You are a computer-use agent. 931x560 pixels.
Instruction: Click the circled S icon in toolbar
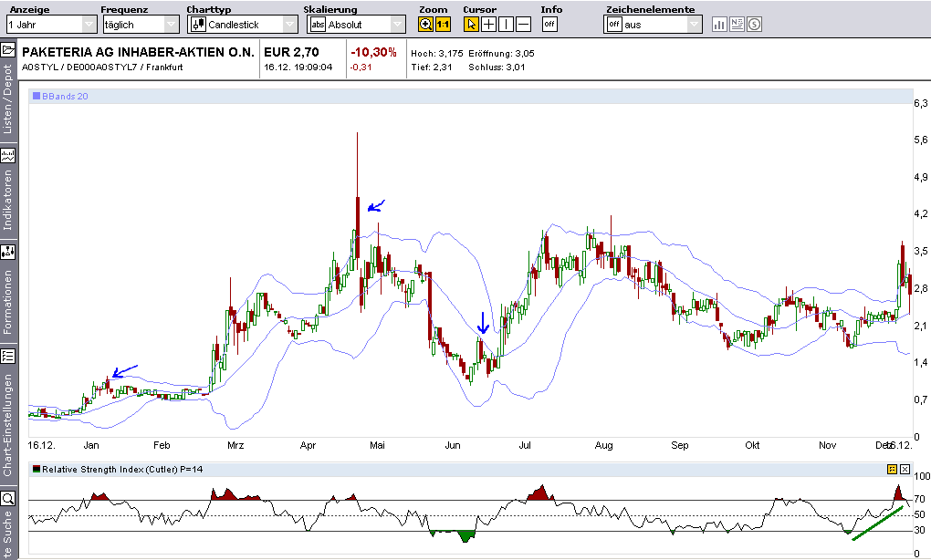pyautogui.click(x=754, y=25)
